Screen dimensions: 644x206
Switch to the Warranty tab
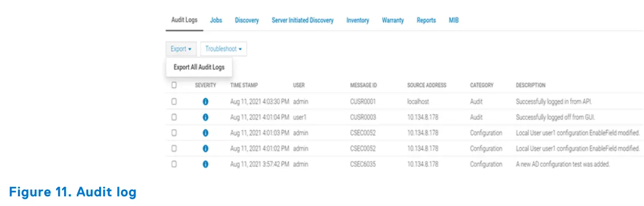(393, 20)
